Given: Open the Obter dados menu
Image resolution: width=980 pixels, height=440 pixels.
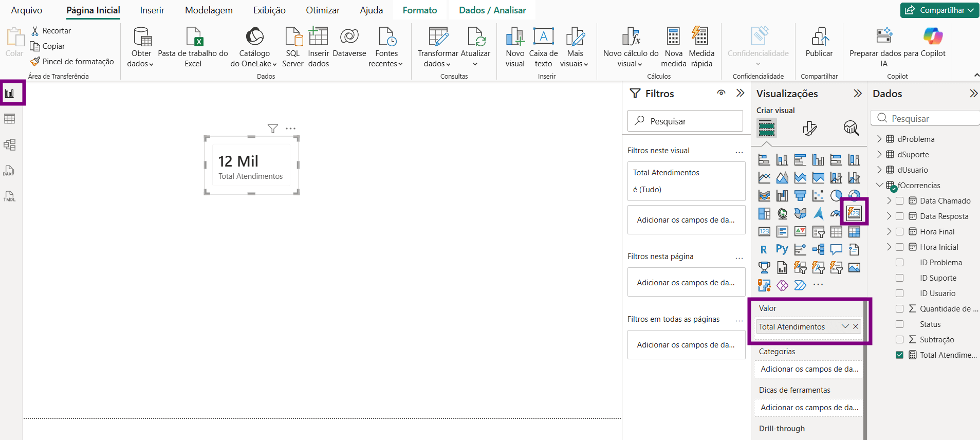Looking at the screenshot, I should pyautogui.click(x=141, y=47).
